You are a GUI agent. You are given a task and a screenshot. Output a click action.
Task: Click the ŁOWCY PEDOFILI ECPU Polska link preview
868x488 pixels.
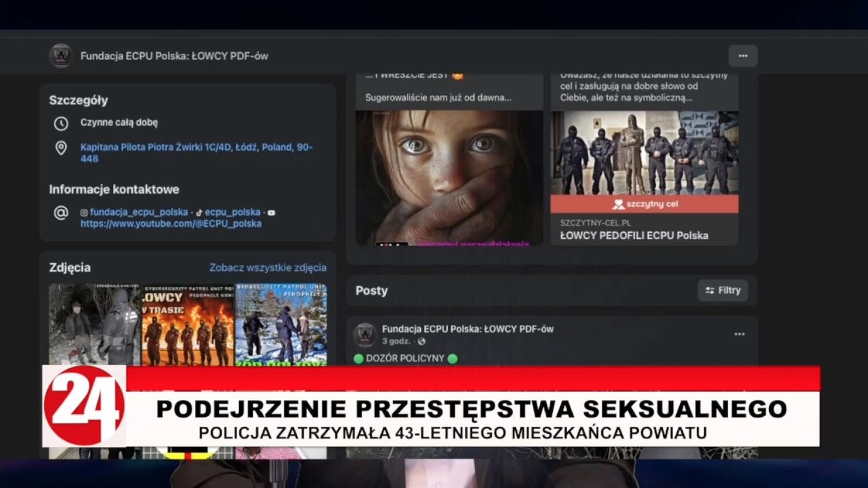(x=634, y=235)
